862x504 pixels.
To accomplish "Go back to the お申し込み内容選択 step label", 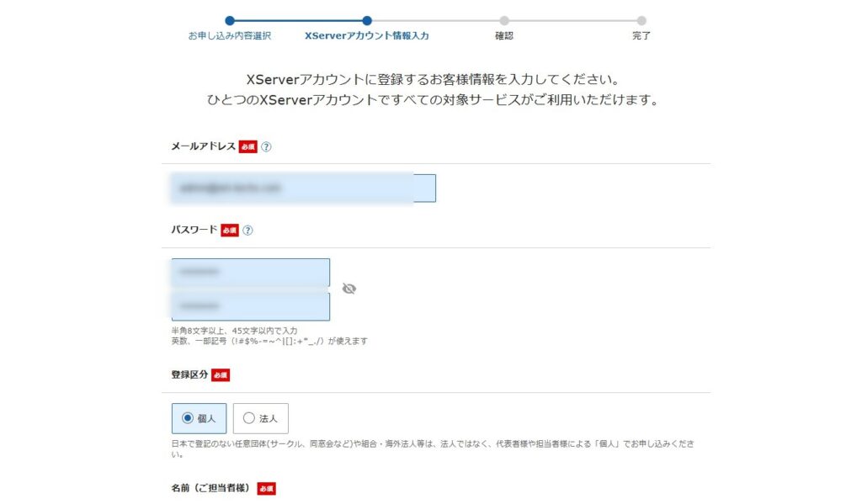I will point(230,36).
